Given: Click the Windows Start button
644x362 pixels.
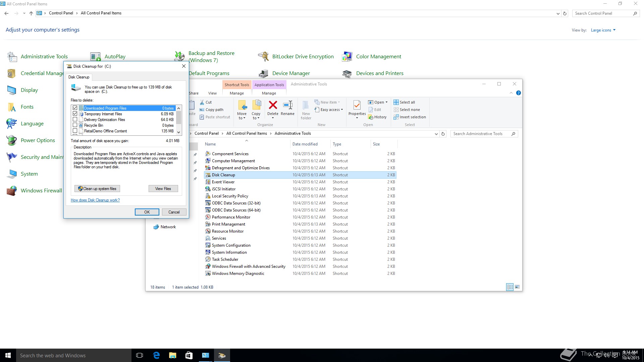Looking at the screenshot, I should tap(8, 355).
